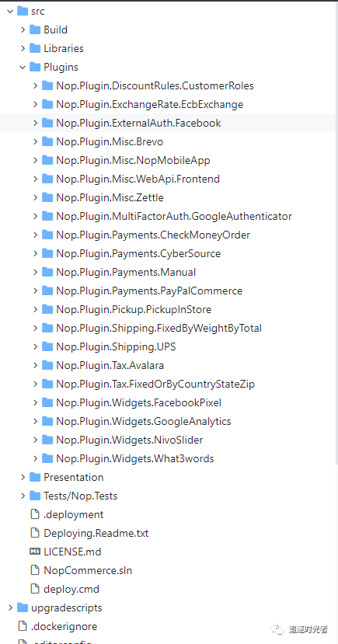
Task: Click the markdown icon for LICENSE.md
Action: (x=35, y=552)
